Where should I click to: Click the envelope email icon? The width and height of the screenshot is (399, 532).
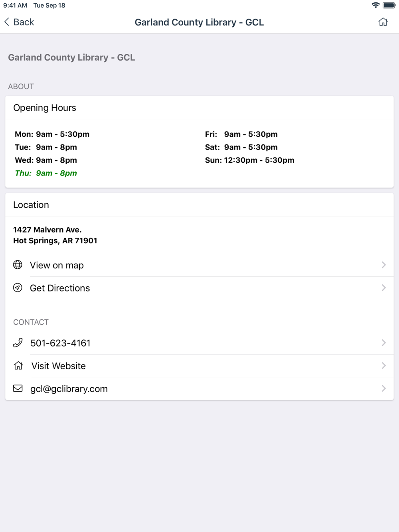click(x=18, y=388)
